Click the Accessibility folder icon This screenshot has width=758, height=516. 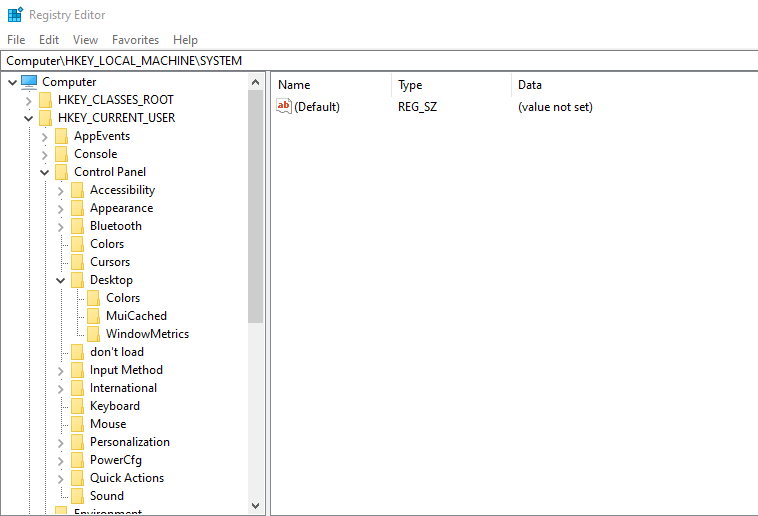(77, 190)
